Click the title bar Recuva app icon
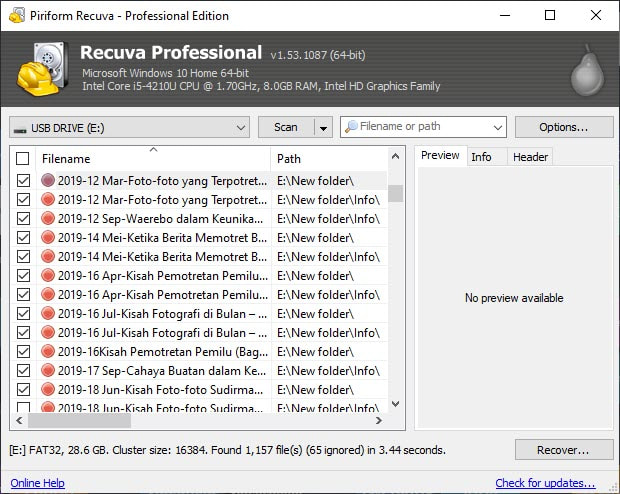Screen dimensions: 620x494 point(17,15)
